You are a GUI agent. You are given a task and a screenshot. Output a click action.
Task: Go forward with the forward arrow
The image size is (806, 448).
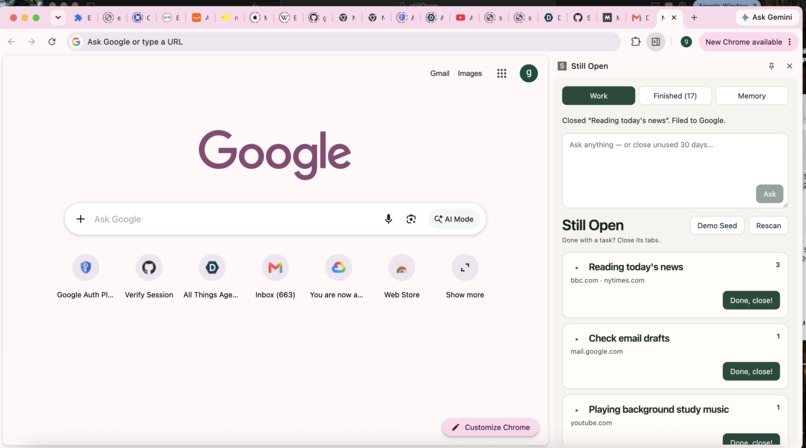tap(32, 42)
